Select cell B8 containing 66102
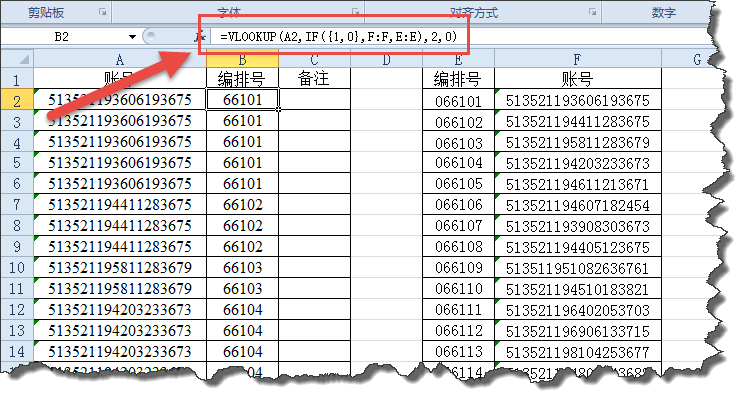750x407 pixels. 242,226
